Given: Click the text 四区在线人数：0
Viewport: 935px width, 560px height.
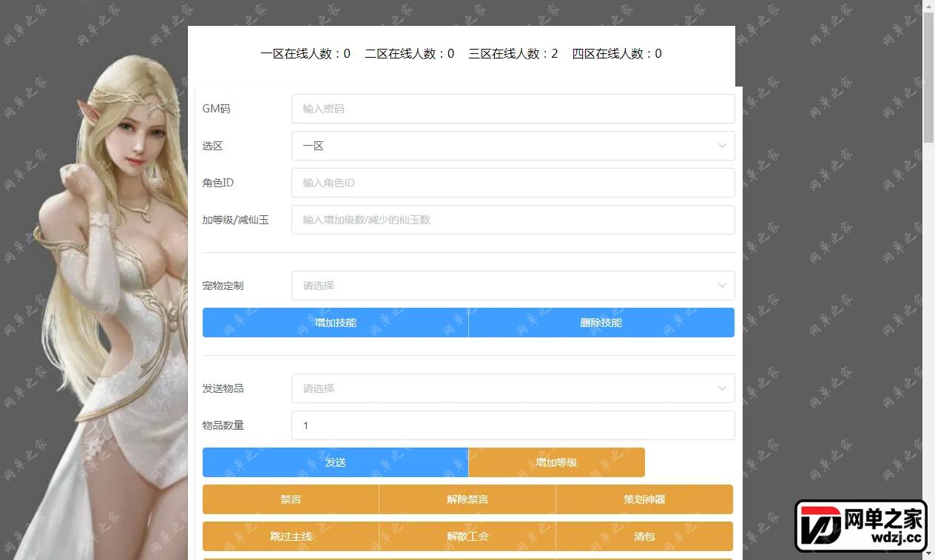Looking at the screenshot, I should (617, 54).
